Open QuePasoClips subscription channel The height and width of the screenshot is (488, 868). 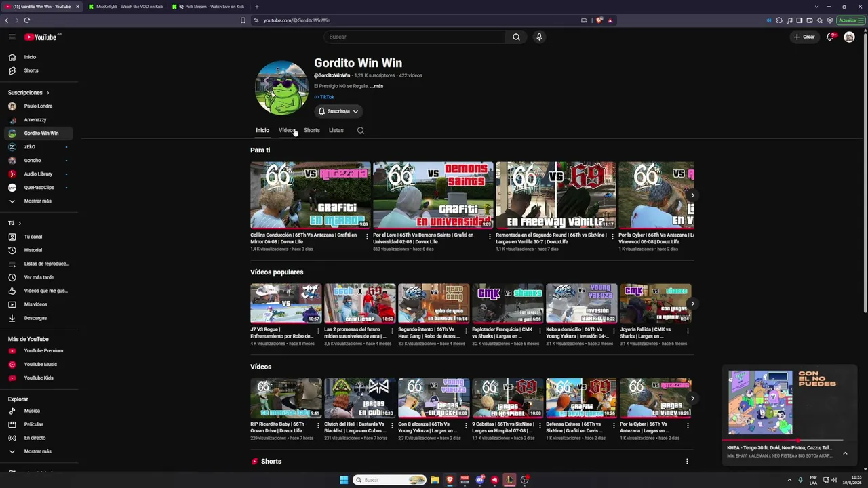coord(39,188)
